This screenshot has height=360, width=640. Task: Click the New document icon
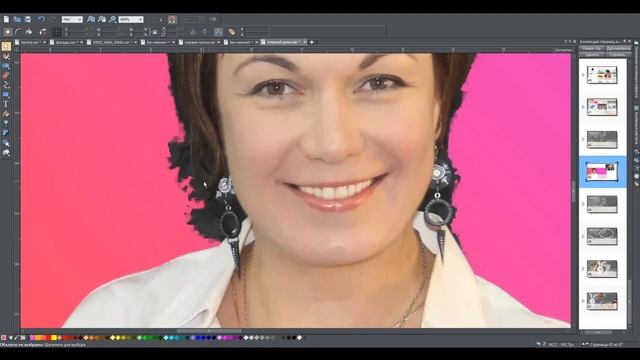click(x=6, y=19)
